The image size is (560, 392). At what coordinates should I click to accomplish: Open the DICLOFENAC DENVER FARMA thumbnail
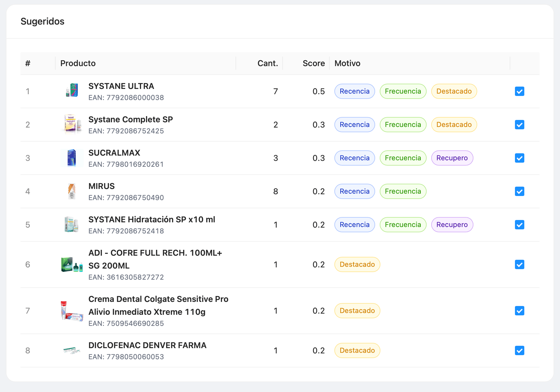(x=72, y=350)
